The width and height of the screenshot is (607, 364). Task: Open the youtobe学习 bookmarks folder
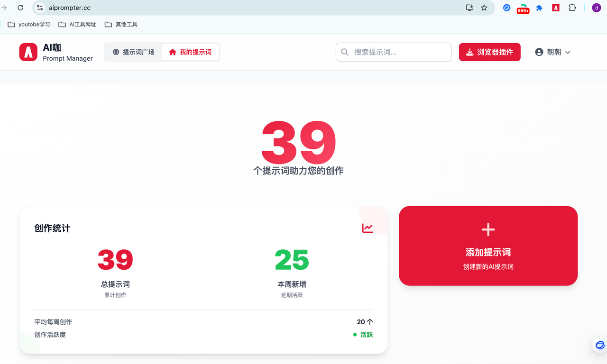29,24
